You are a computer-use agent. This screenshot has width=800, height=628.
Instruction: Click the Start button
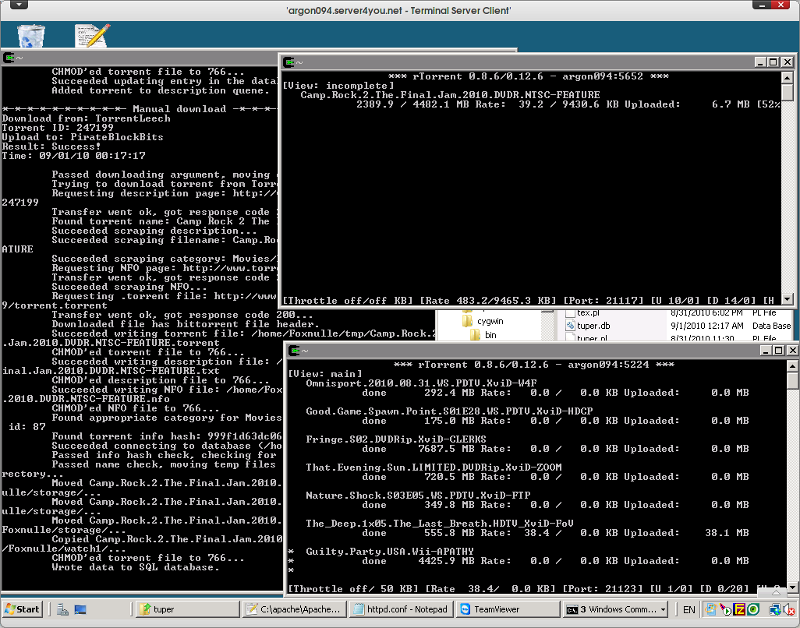click(22, 609)
